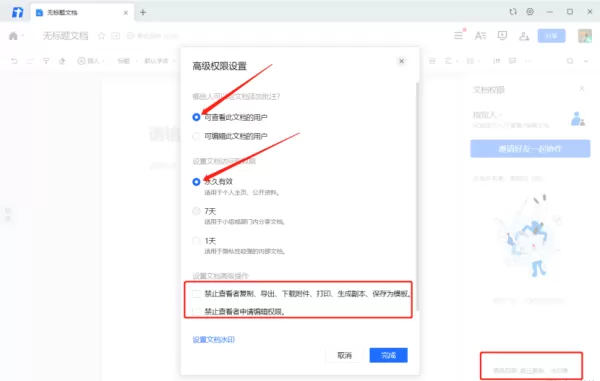Click 取消 button in dialog
This screenshot has height=381, width=600.
click(x=344, y=355)
